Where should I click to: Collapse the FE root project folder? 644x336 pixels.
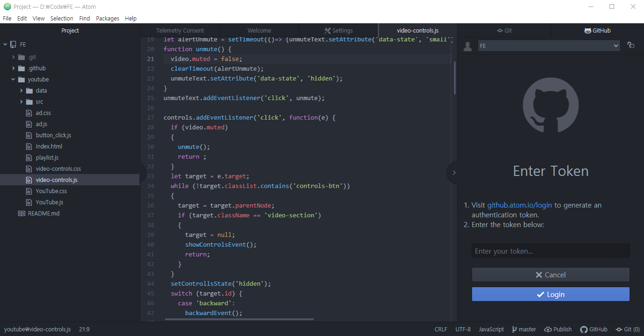click(6, 45)
